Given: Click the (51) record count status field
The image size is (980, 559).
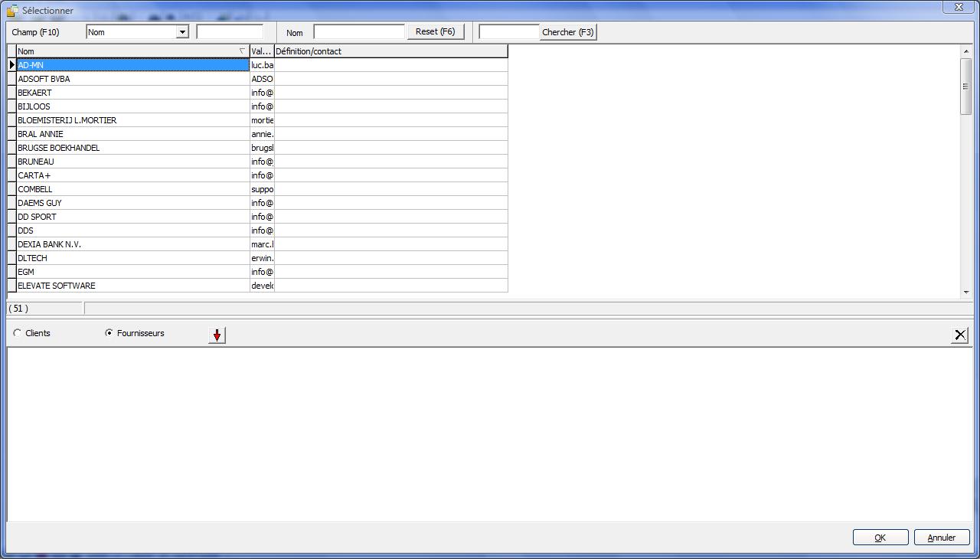Looking at the screenshot, I should (44, 309).
